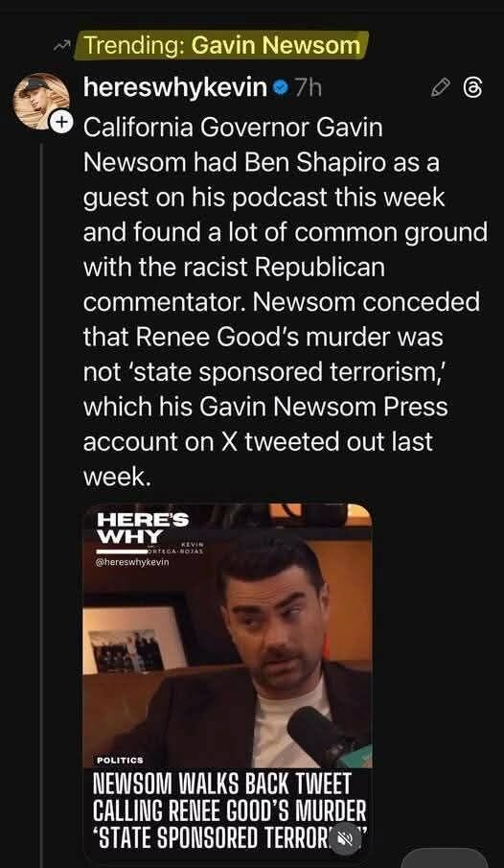The height and width of the screenshot is (868, 504).
Task: Open the post text about Newsom's podcast
Action: click(285, 302)
